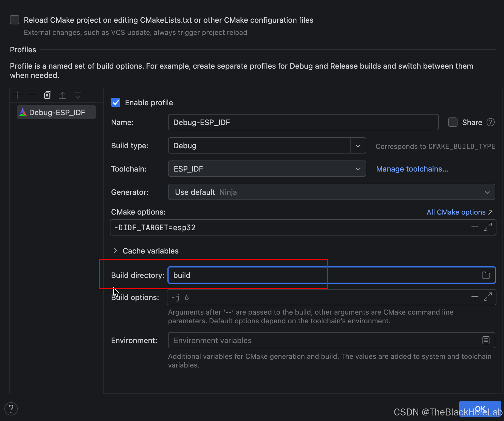Expand Cache variables section
The height and width of the screenshot is (421, 504).
click(x=116, y=251)
